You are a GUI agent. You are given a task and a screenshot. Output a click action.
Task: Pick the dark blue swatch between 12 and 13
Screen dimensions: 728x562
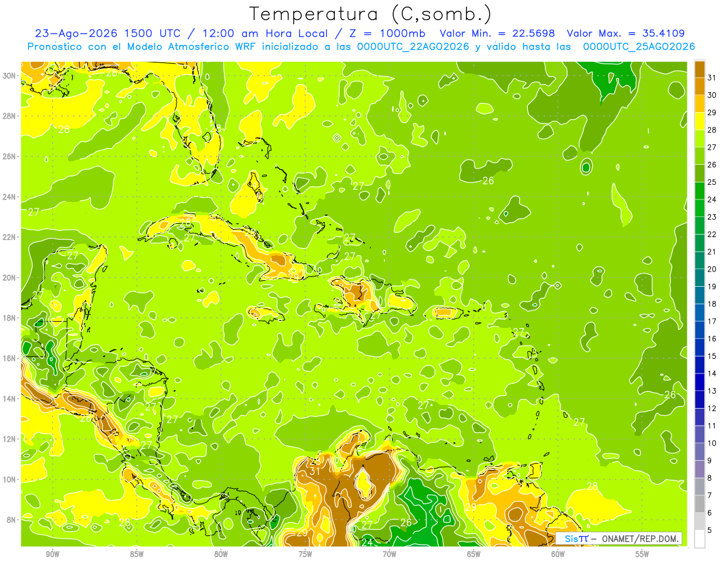[x=699, y=400]
